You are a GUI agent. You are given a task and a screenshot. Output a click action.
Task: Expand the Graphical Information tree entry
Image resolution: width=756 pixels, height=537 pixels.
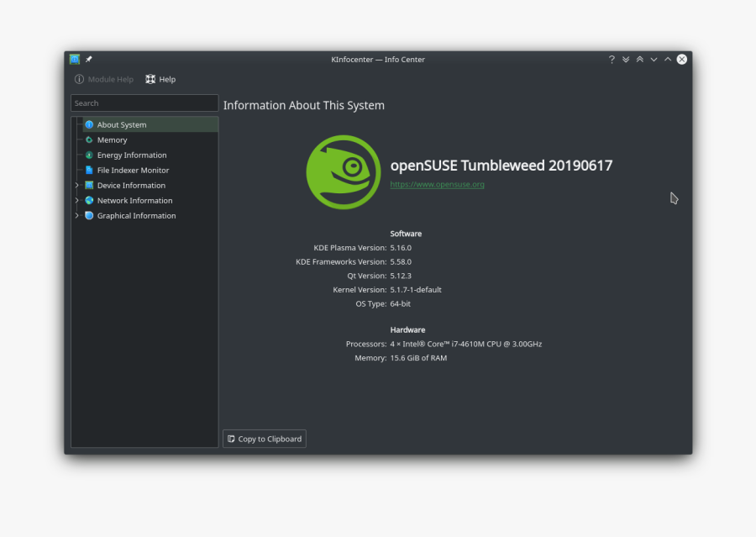[x=78, y=215]
